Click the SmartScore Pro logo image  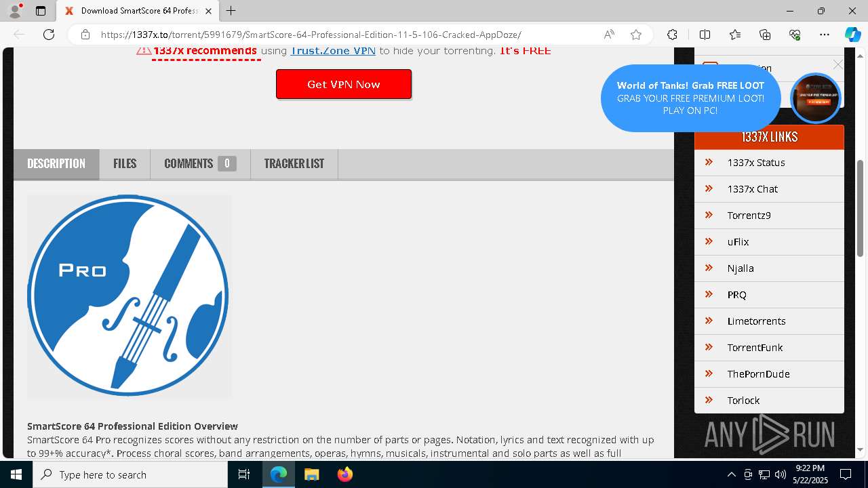coord(129,296)
